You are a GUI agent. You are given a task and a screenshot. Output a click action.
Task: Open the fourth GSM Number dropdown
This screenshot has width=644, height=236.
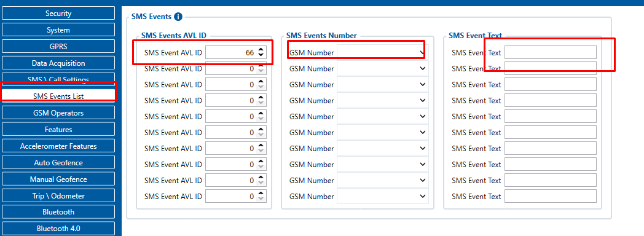pyautogui.click(x=382, y=101)
